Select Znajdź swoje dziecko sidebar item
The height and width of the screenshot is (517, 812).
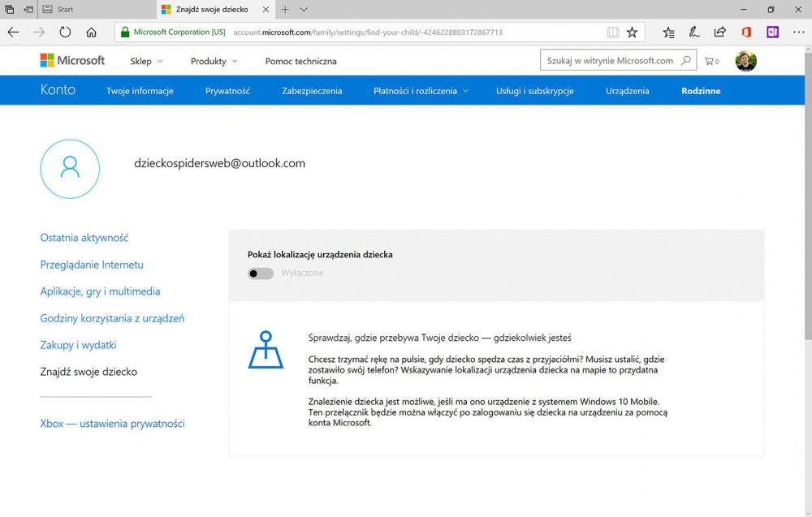coord(89,372)
